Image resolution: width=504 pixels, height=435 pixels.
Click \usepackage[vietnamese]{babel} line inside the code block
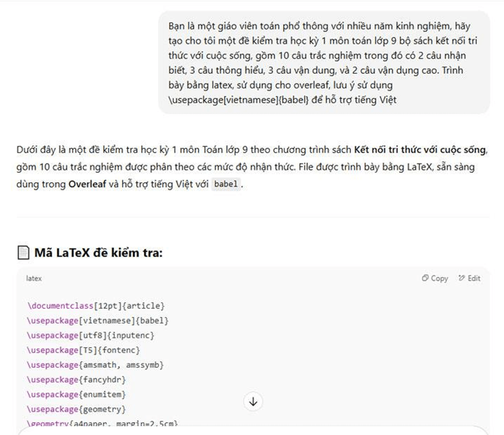(98, 321)
